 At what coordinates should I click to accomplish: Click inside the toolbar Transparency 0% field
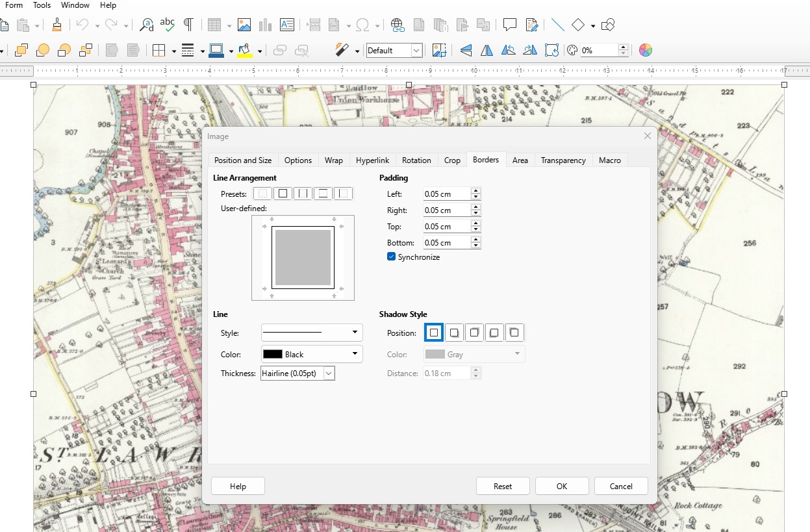pyautogui.click(x=599, y=50)
